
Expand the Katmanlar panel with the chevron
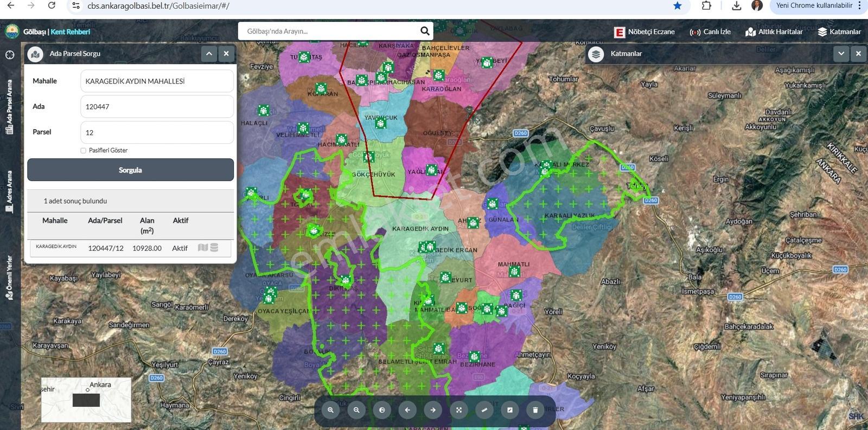pos(841,54)
